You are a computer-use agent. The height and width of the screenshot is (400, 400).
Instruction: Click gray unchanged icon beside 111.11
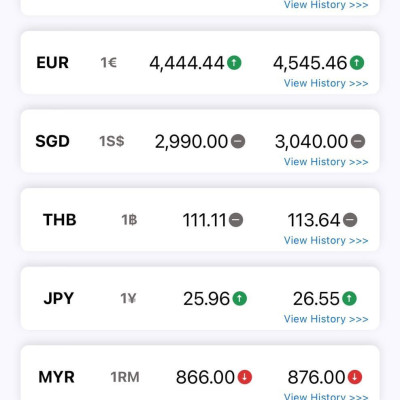click(236, 220)
